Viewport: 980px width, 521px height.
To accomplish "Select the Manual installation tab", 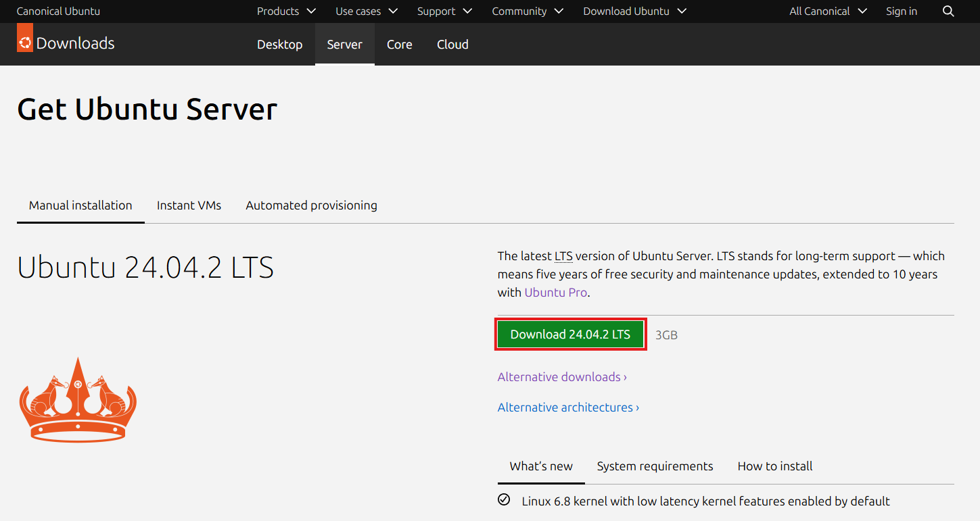I will coord(80,205).
